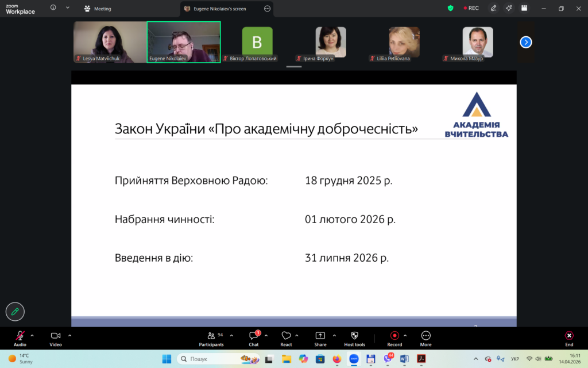Screen dimensions: 588x368
Task: Click the AI Companion sparkle icon
Action: click(509, 8)
